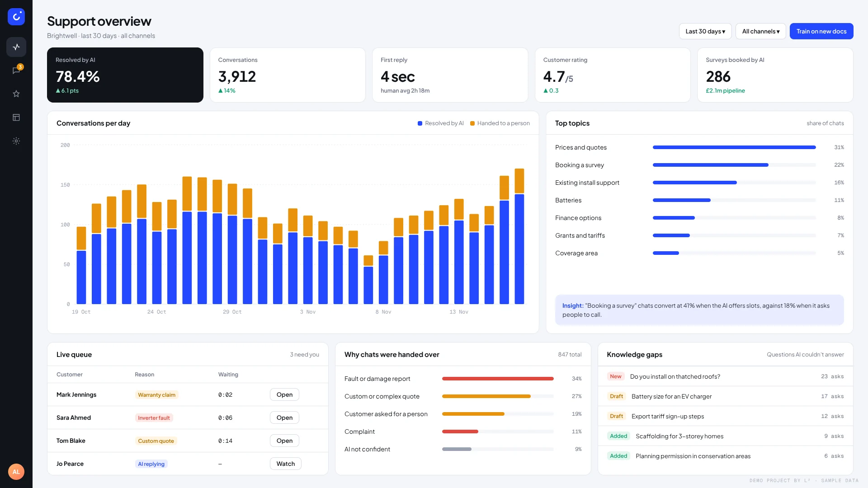Open Export tariff sign-up steps draft
This screenshot has width=868, height=488.
click(x=725, y=416)
